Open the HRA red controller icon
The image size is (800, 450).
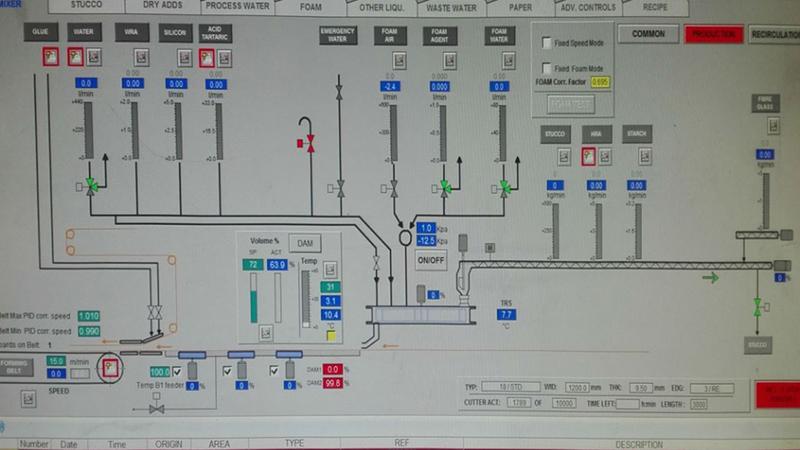coord(588,157)
